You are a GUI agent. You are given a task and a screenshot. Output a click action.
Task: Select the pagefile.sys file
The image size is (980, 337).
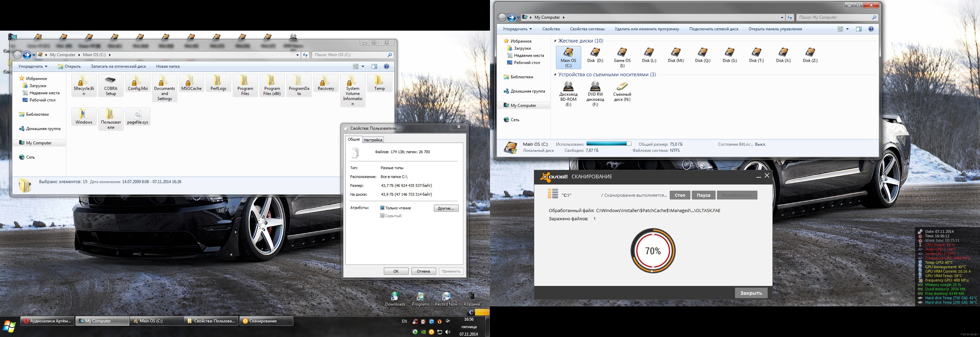tap(138, 116)
